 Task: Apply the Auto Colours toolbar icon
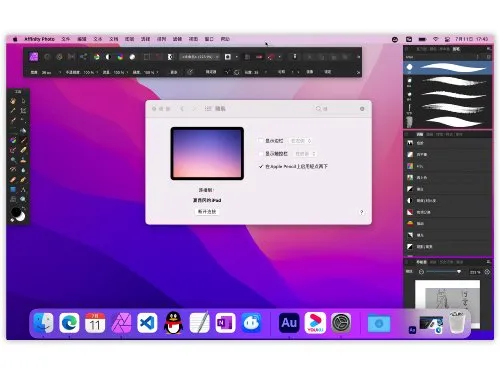coord(120,57)
